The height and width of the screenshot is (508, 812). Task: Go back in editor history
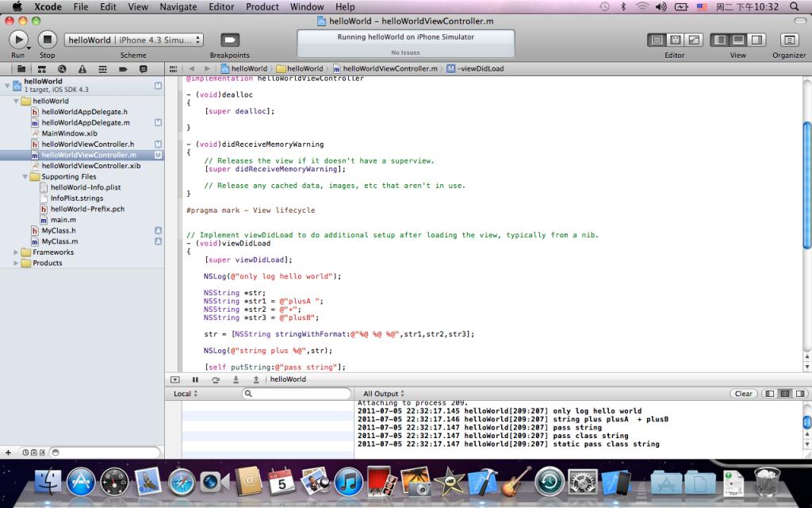[192, 68]
